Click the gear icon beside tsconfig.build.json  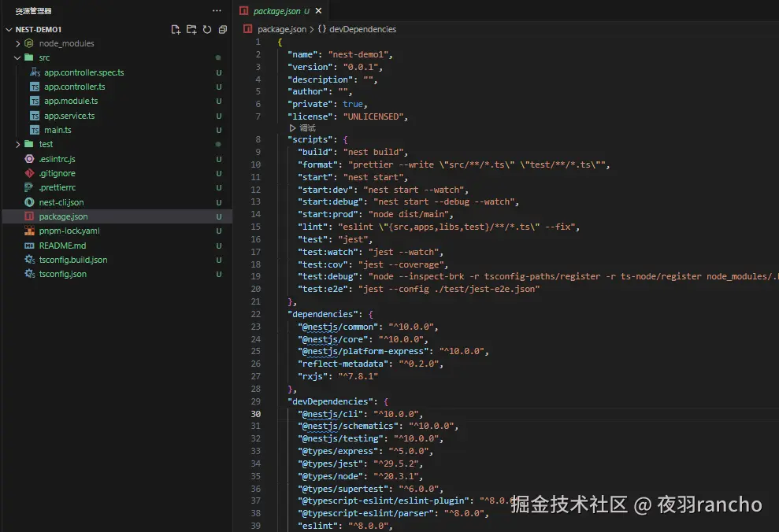(x=29, y=260)
